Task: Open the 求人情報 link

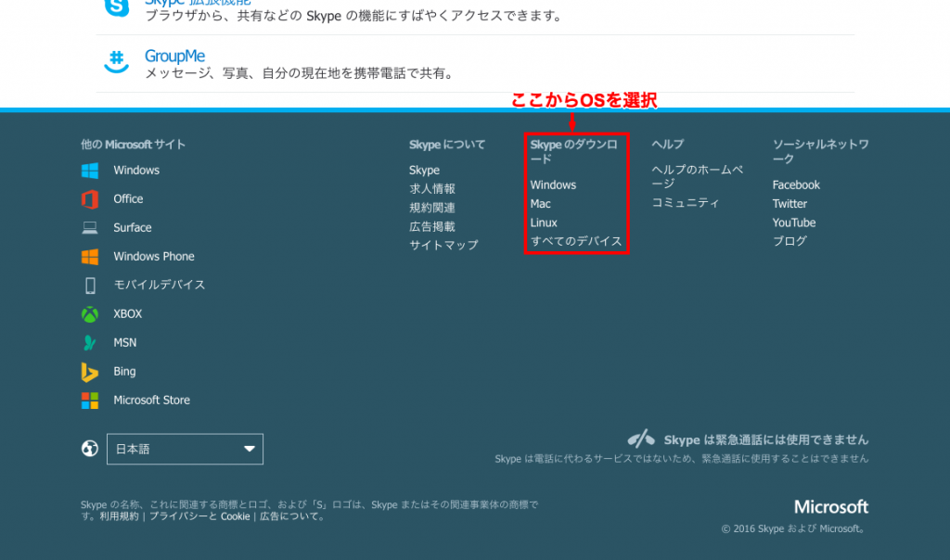Action: point(432,189)
